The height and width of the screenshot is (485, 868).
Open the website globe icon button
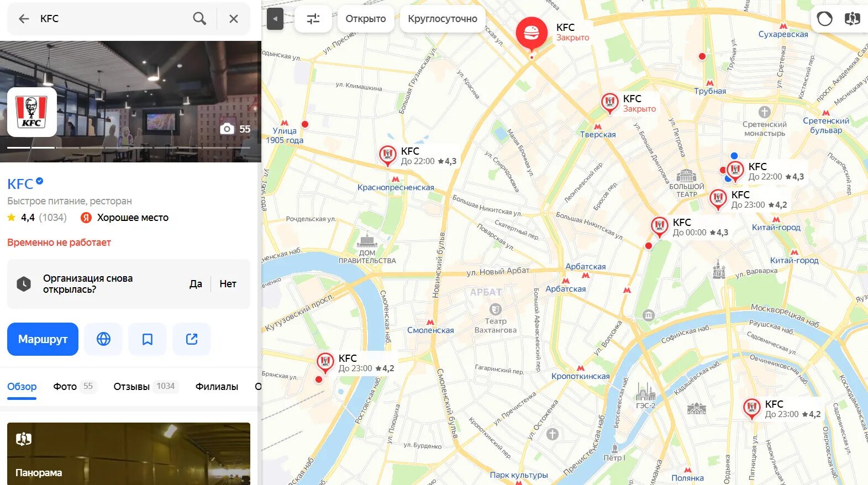click(x=103, y=339)
